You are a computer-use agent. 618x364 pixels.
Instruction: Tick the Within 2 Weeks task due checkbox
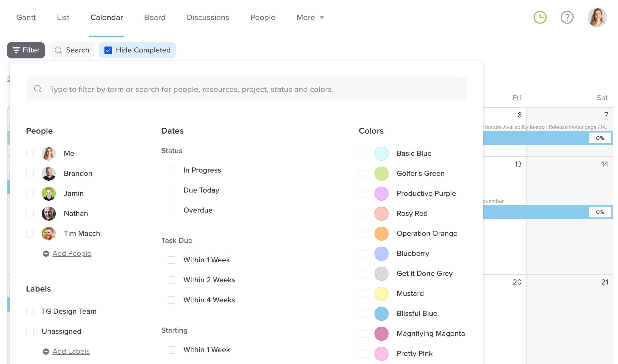tap(172, 280)
